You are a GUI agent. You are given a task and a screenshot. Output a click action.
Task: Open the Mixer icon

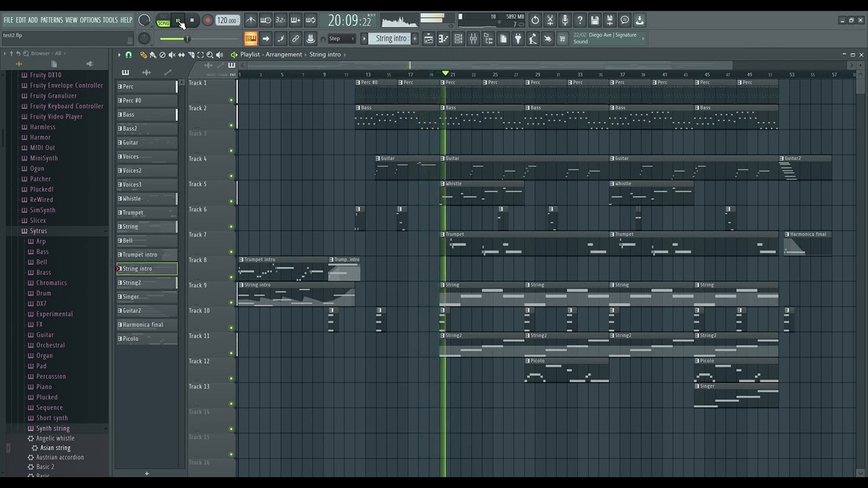point(473,39)
